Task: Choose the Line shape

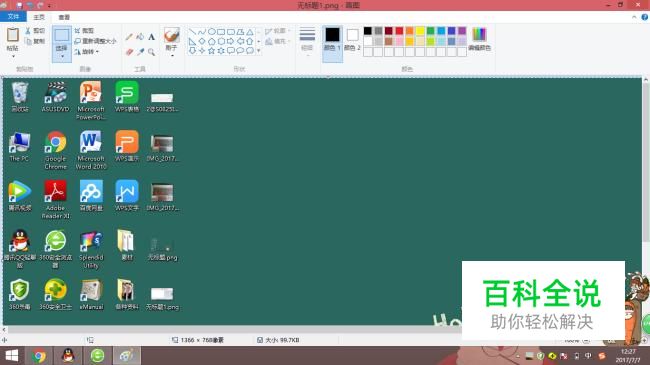Action: point(192,32)
